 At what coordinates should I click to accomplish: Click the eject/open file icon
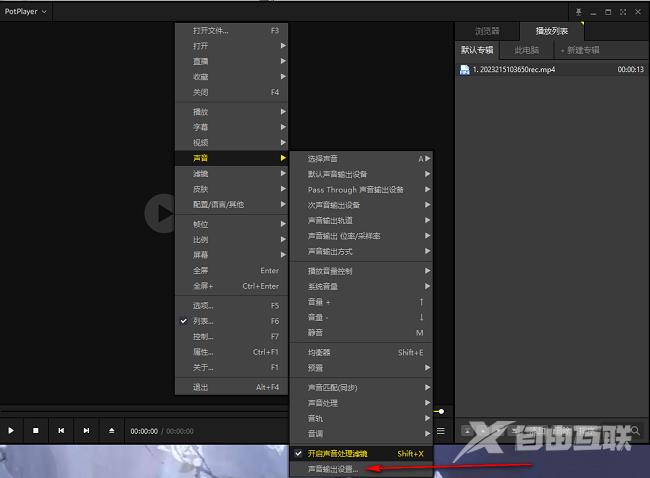coord(112,430)
